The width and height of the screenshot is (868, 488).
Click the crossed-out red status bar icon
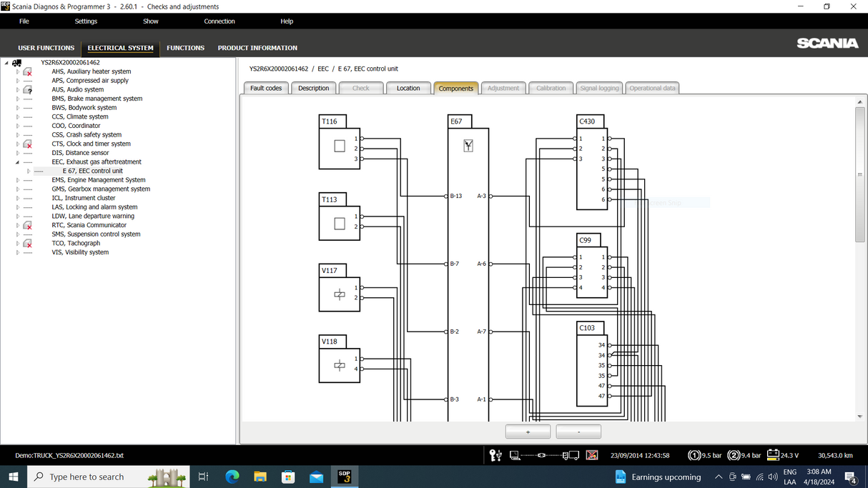(x=592, y=455)
